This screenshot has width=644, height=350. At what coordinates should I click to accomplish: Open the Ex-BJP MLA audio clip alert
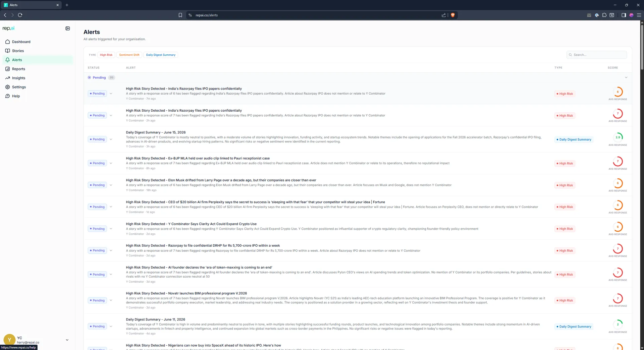pyautogui.click(x=198, y=159)
